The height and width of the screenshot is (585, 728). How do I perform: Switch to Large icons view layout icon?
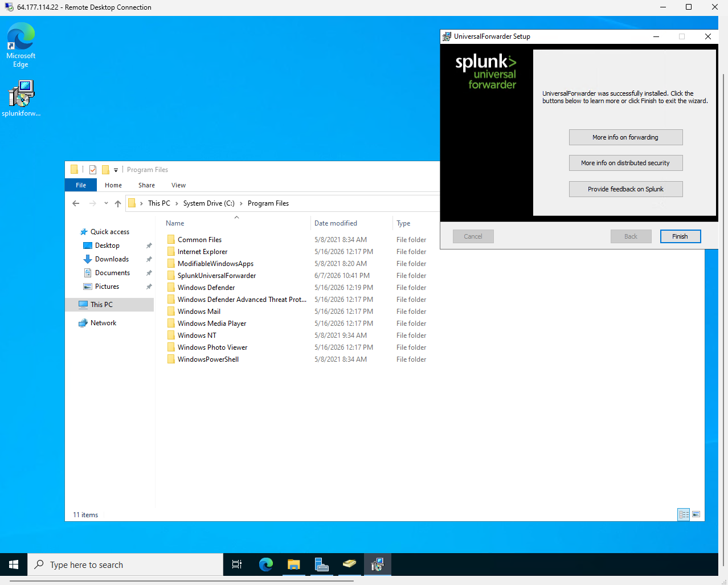click(696, 514)
